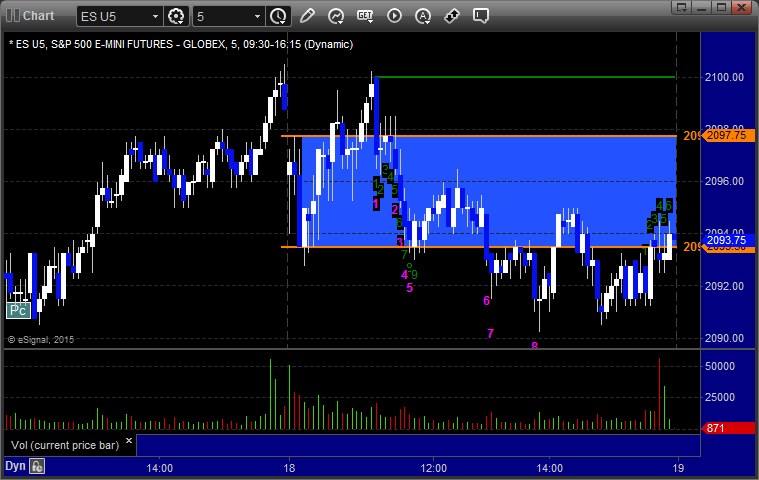759x480 pixels.
Task: Click the blue 2093.75 current price tag
Action: (x=728, y=240)
